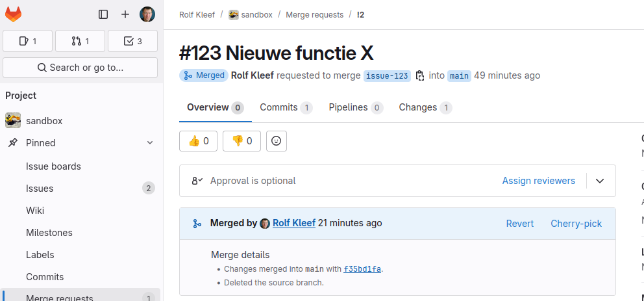Open assigned merge requests counter

tap(80, 41)
